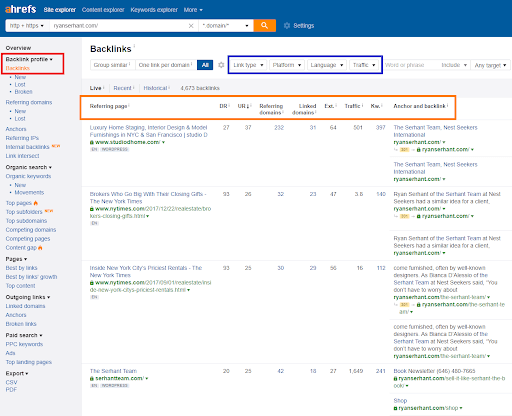Click the EN tag under the closing-gifts nytimes URL
This screenshot has height=416, width=512.
click(x=95, y=223)
